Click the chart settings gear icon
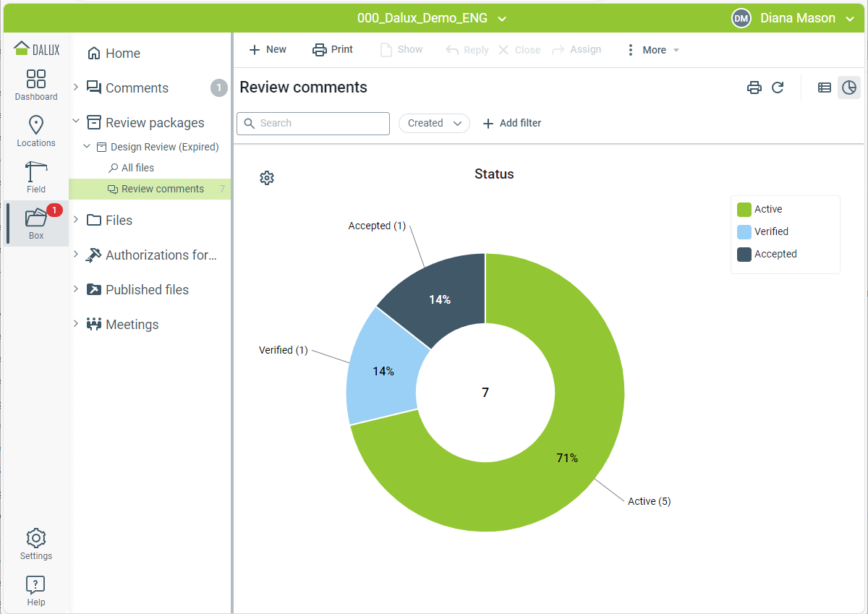The width and height of the screenshot is (868, 614). [267, 178]
